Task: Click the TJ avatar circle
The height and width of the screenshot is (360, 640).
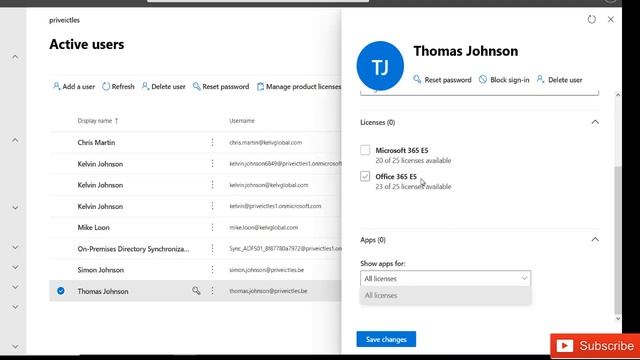Action: click(x=380, y=66)
